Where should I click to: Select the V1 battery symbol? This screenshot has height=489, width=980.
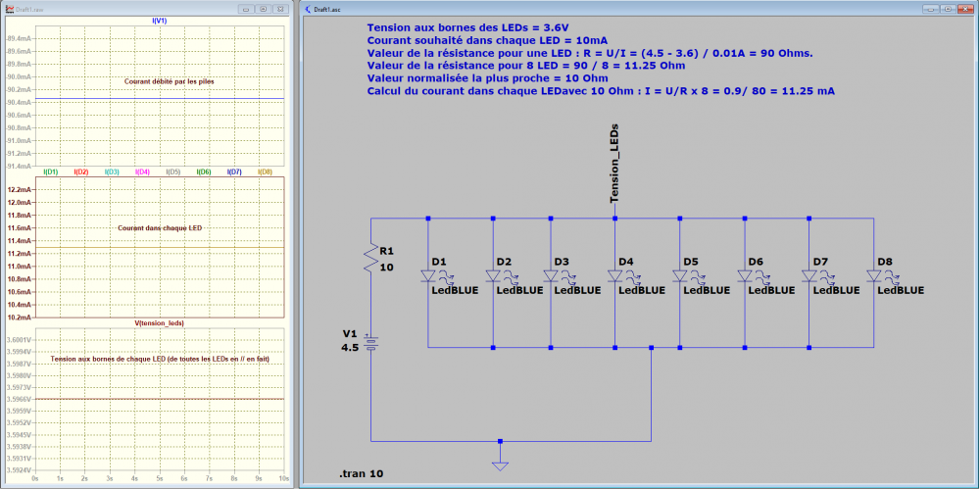click(x=371, y=343)
